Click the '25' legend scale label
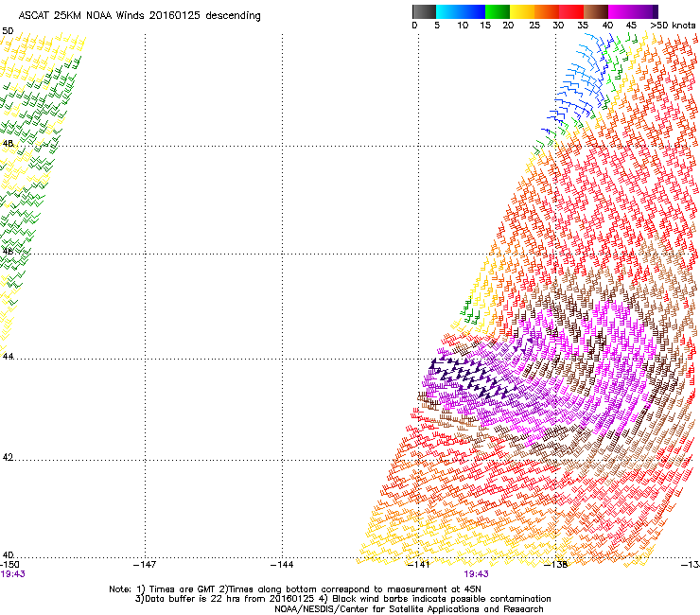This screenshot has width=700, height=615. coord(534,26)
